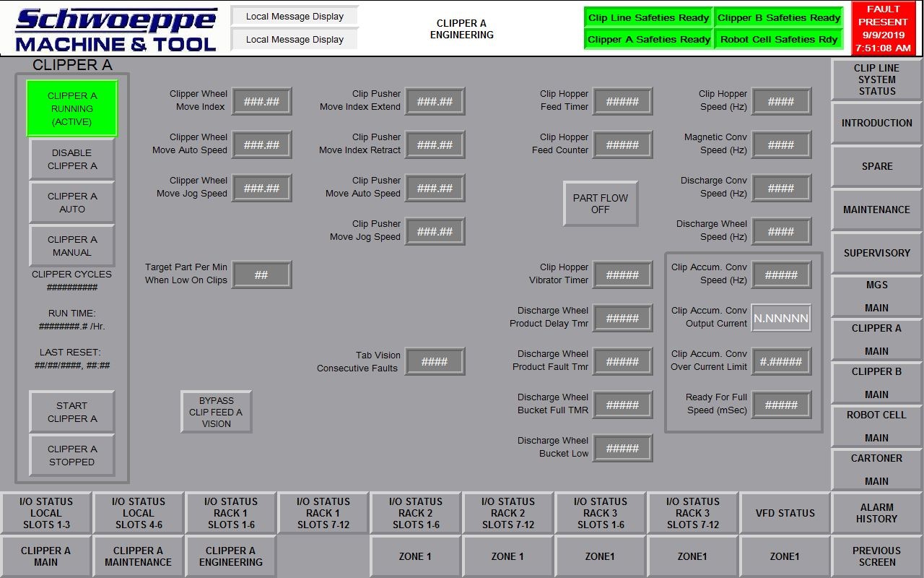Edit Clip Hopper Feed Timer value
The height and width of the screenshot is (578, 924).
(622, 102)
